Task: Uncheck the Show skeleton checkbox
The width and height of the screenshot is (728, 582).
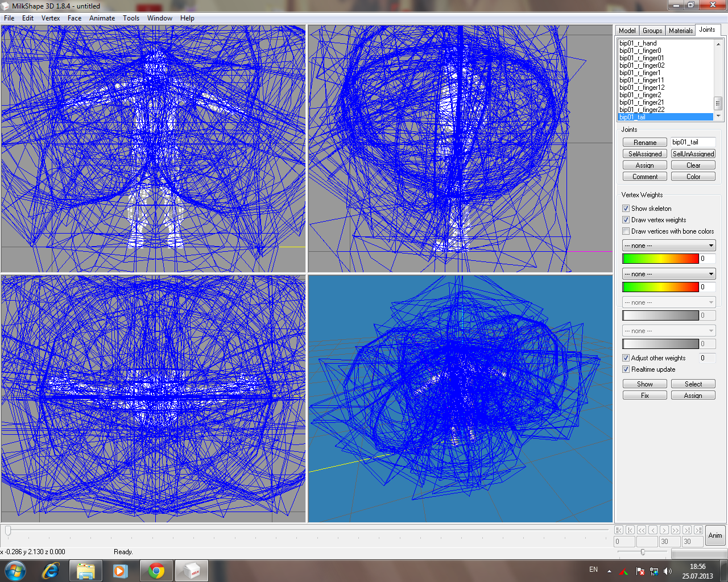Action: (x=626, y=209)
